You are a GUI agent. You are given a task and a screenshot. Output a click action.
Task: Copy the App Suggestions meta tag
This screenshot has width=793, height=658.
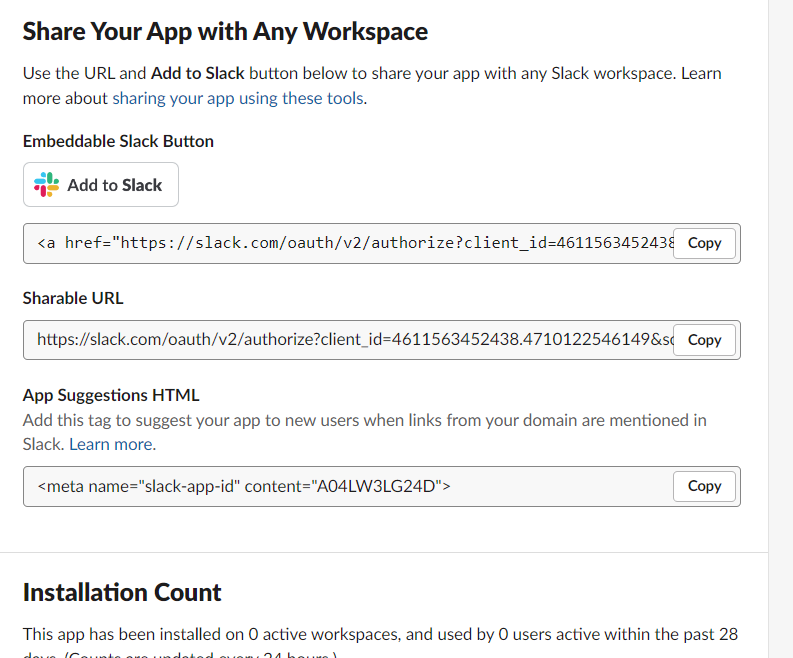pyautogui.click(x=704, y=486)
